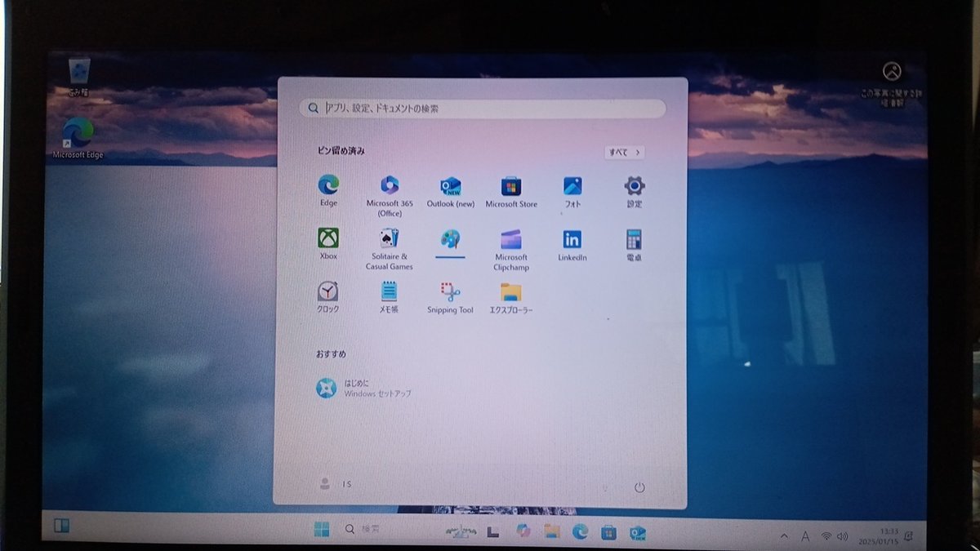
Task: Open 設定 (Settings) pinned app
Action: pyautogui.click(x=635, y=192)
